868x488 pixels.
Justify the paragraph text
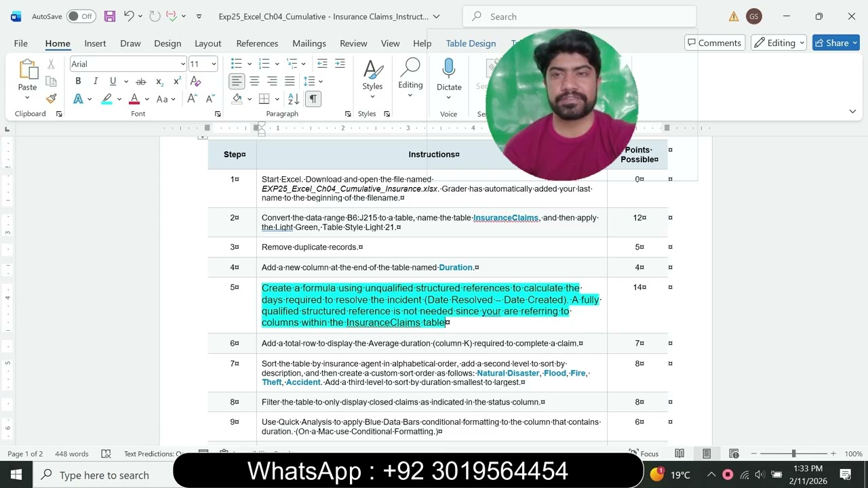click(290, 81)
